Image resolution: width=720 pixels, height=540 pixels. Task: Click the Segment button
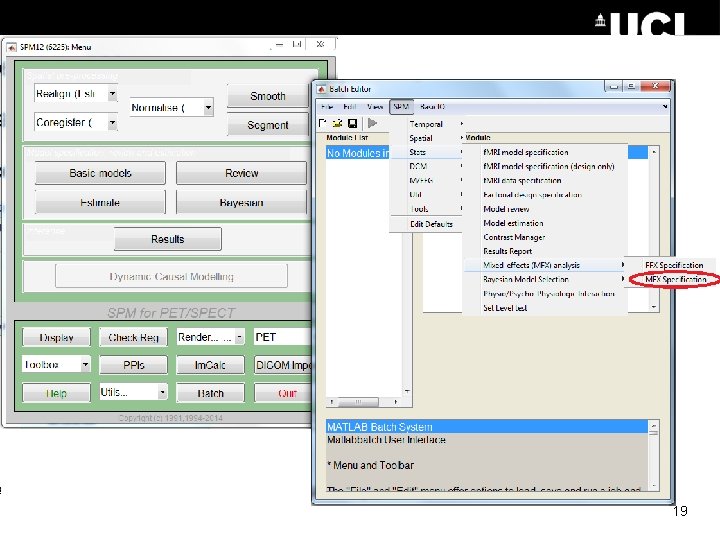pyautogui.click(x=268, y=125)
